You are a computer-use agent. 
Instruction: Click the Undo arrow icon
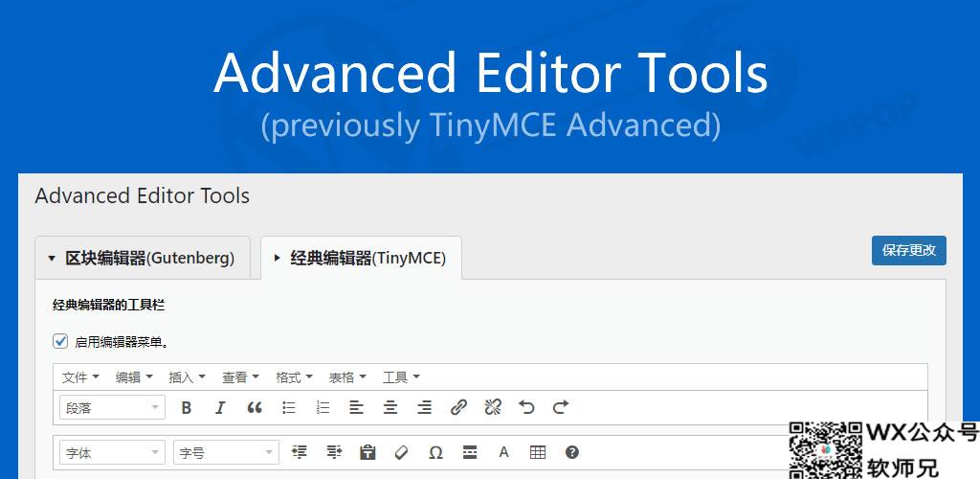(x=527, y=408)
